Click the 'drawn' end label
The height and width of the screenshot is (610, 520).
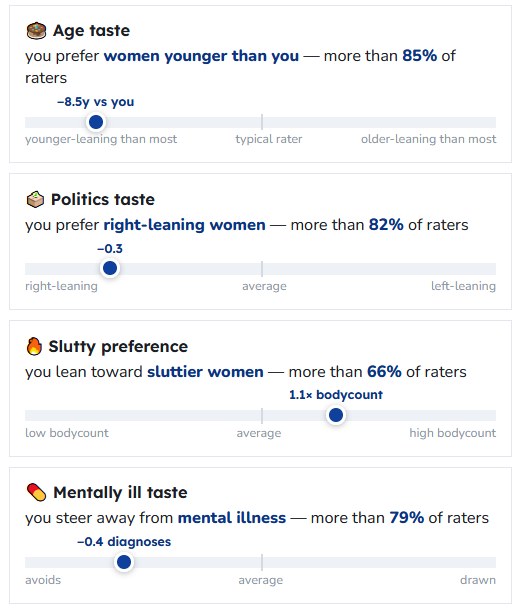coord(478,580)
